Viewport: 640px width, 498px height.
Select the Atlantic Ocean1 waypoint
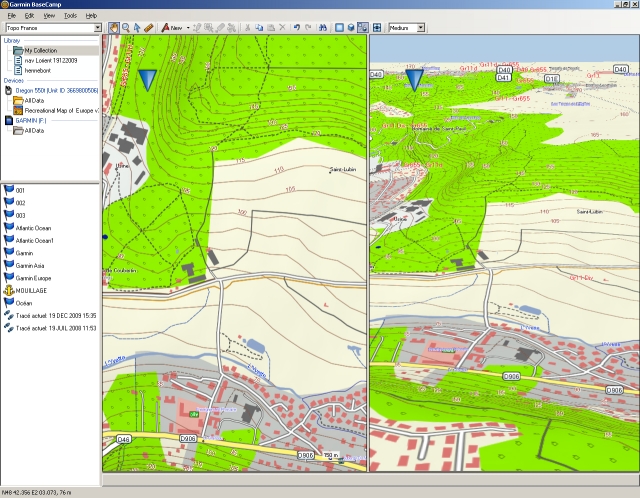pos(34,241)
